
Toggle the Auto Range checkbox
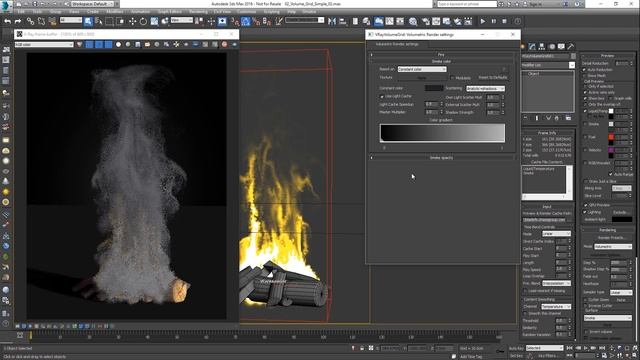[x=611, y=174]
